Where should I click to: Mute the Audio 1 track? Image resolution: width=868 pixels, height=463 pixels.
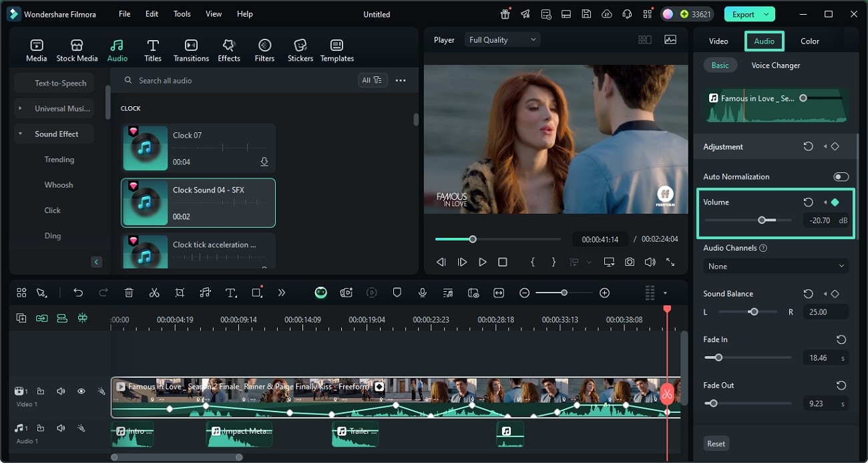tap(61, 428)
